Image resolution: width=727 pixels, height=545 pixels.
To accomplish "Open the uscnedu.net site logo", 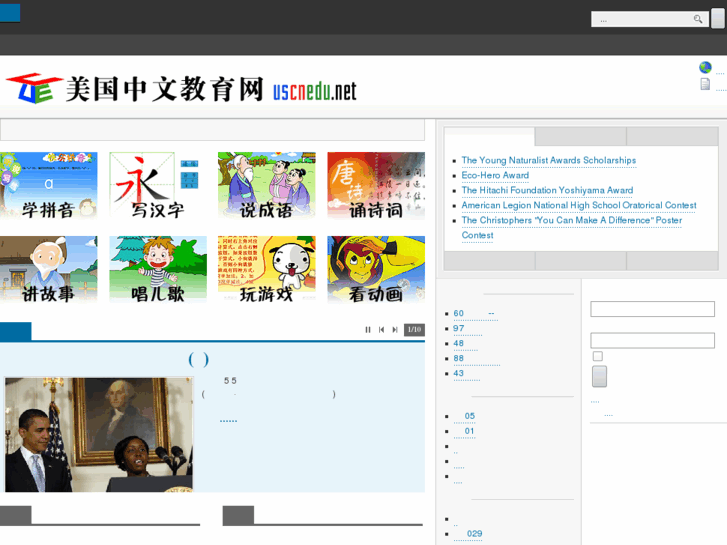I will pos(181,89).
